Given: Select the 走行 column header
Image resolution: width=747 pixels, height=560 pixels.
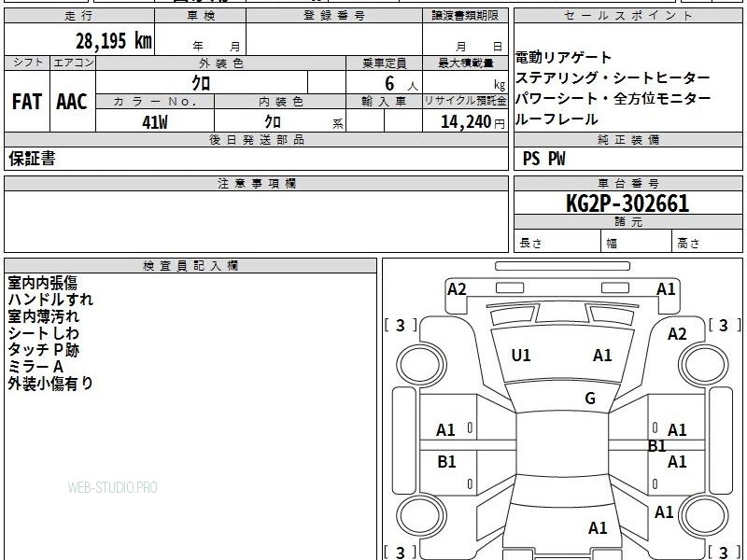Looking at the screenshot, I should pos(79,16).
